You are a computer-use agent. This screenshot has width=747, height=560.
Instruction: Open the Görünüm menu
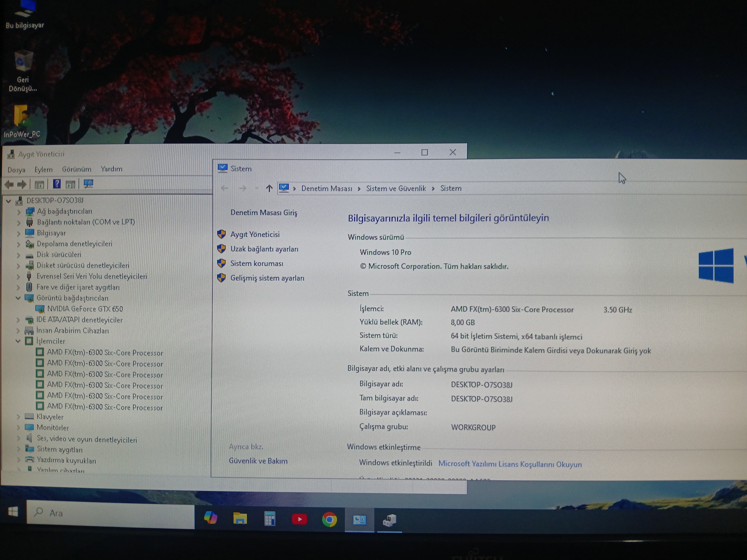coord(77,169)
